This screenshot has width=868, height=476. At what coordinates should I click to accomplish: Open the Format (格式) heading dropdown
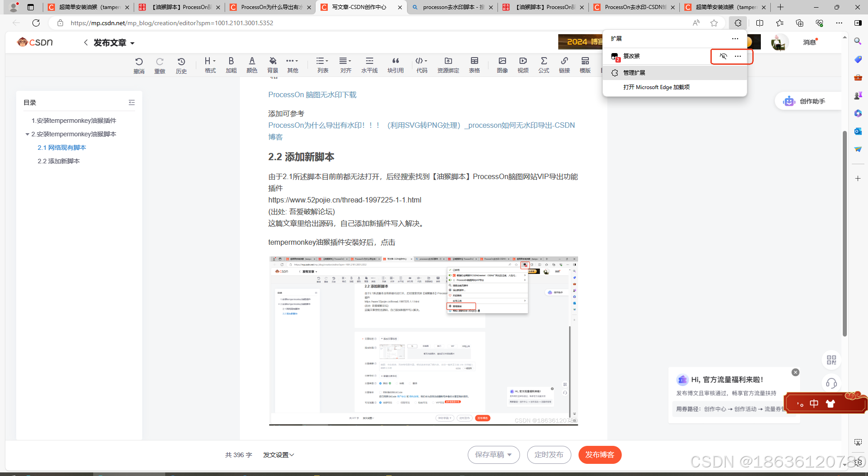pyautogui.click(x=210, y=65)
